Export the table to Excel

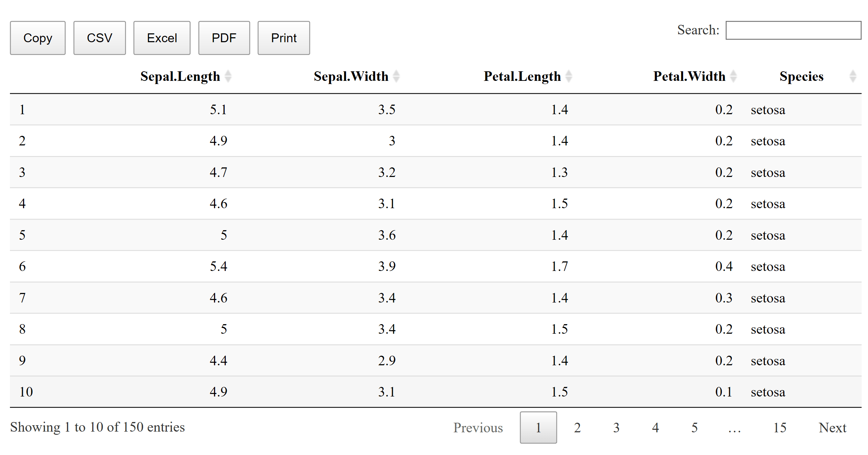click(162, 38)
